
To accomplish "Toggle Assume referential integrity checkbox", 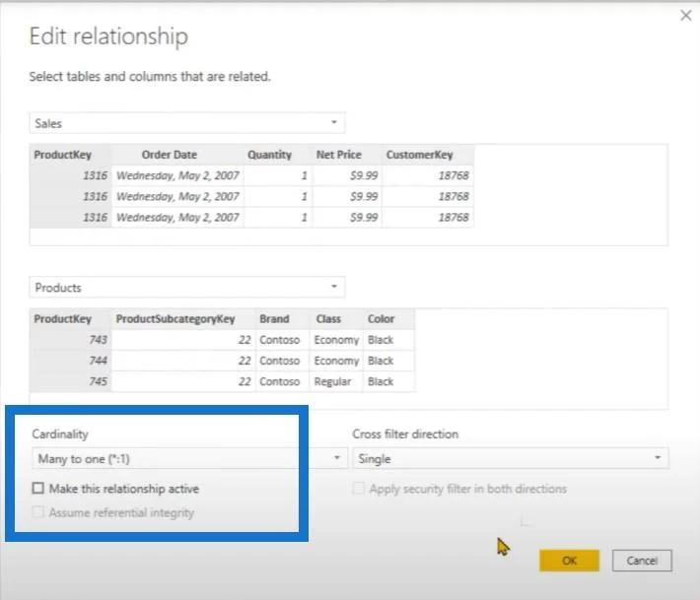I will click(37, 512).
